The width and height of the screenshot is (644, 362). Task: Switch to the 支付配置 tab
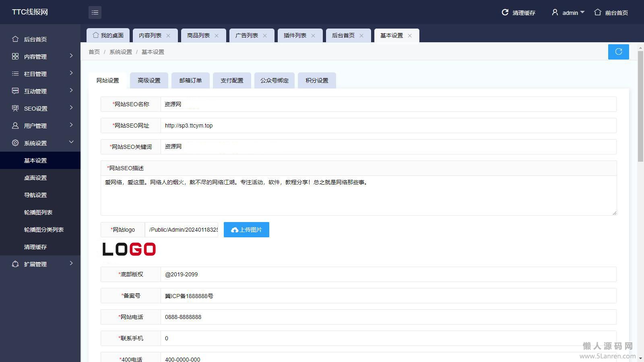pyautogui.click(x=232, y=80)
